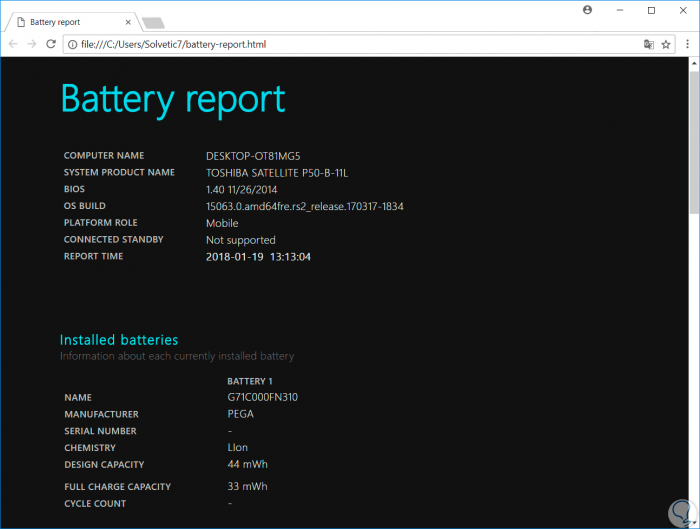Image resolution: width=700 pixels, height=529 pixels.
Task: Bookmark this page with the star
Action: [666, 44]
